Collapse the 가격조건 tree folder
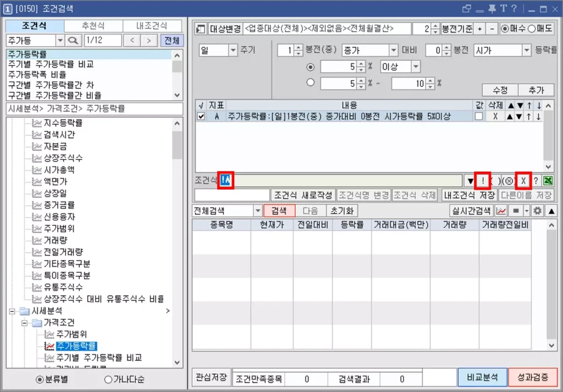563x392 pixels. 24,323
